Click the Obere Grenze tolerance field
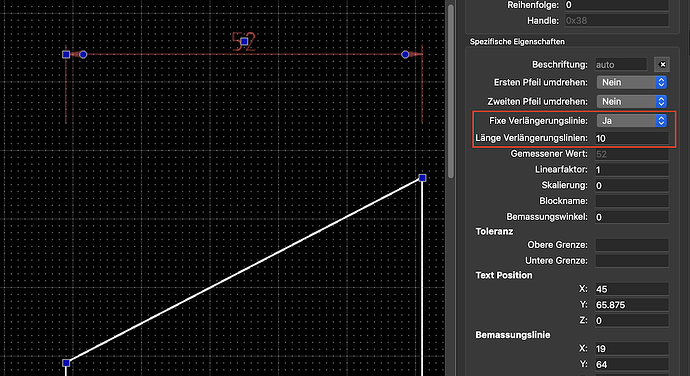The width and height of the screenshot is (690, 376). 632,245
